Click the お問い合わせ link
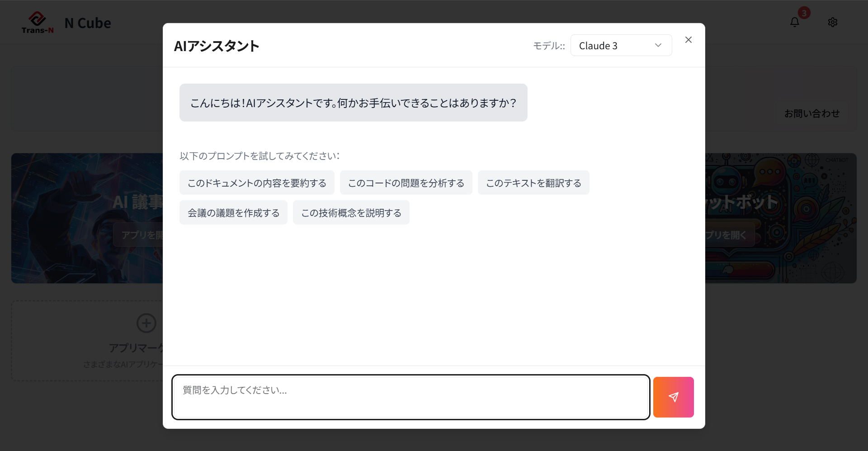Image resolution: width=868 pixels, height=451 pixels. point(812,113)
